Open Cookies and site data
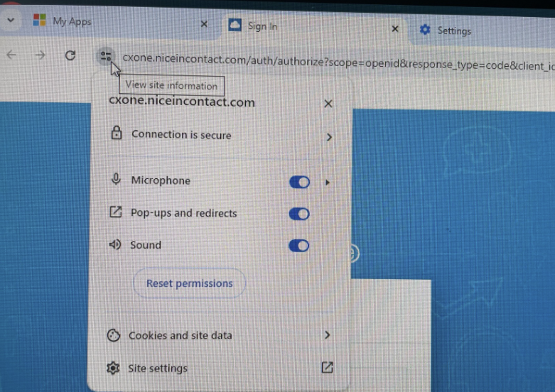This screenshot has height=392, width=555. pos(220,335)
